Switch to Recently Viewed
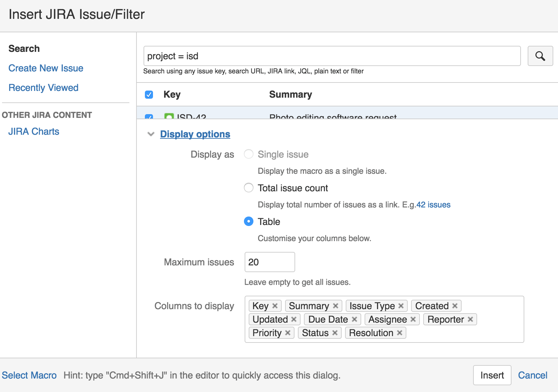The width and height of the screenshot is (558, 392). click(43, 88)
